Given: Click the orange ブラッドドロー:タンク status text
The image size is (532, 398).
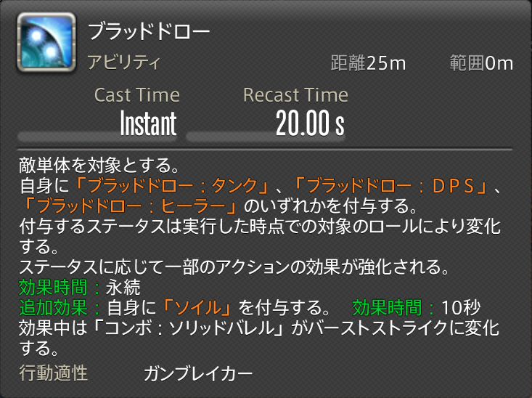Looking at the screenshot, I should (172, 186).
